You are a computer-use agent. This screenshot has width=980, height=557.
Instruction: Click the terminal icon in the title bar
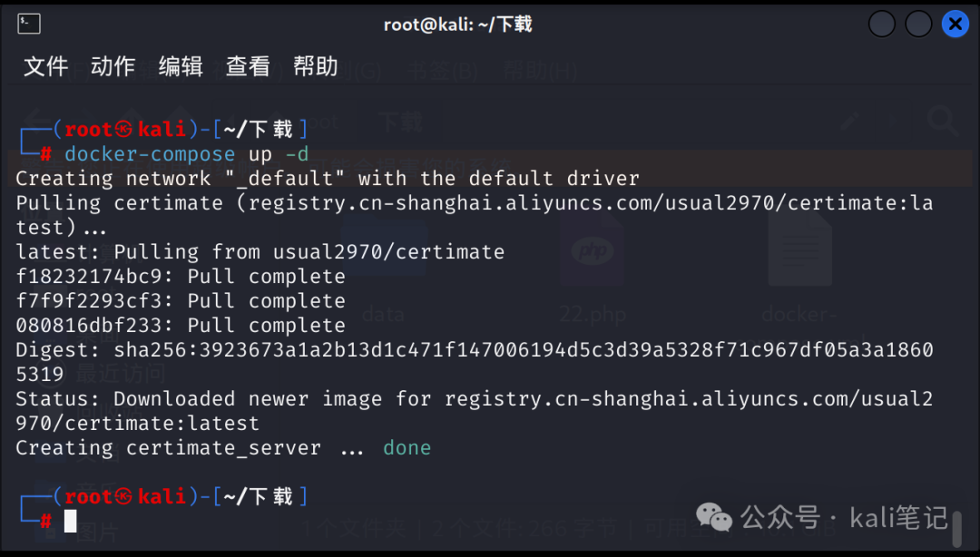click(29, 24)
